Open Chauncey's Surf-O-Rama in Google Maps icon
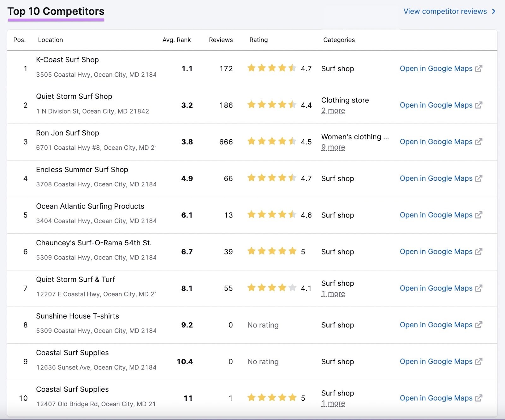The height and width of the screenshot is (420, 505). (479, 251)
